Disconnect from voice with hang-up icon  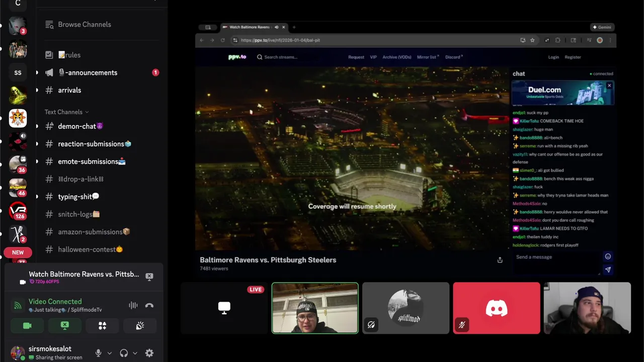point(149,305)
